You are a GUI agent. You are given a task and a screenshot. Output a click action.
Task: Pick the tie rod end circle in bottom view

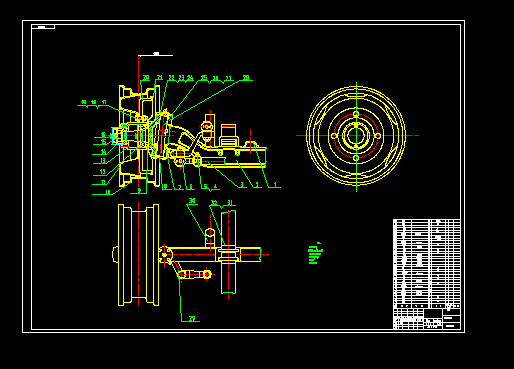(x=207, y=274)
